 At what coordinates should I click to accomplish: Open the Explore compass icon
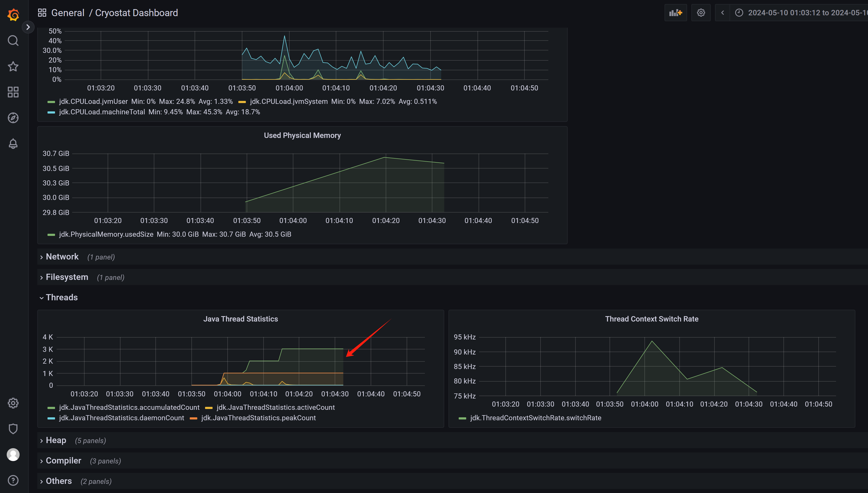tap(13, 118)
